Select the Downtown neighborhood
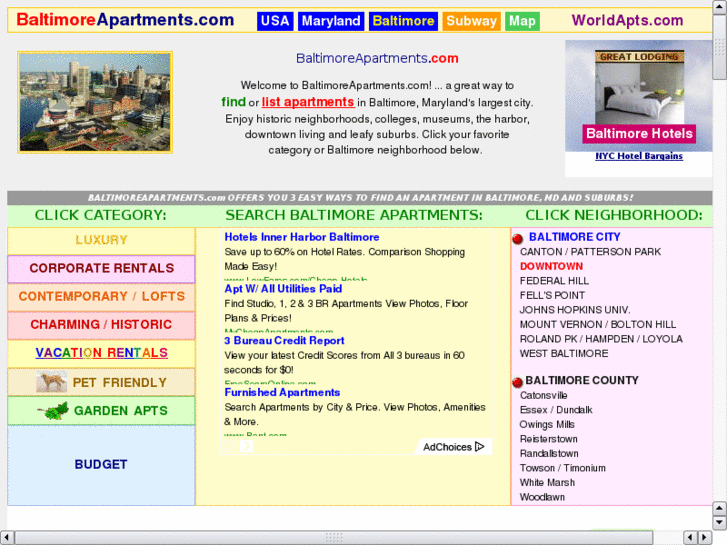Viewport: 727px width, 545px height. (551, 266)
